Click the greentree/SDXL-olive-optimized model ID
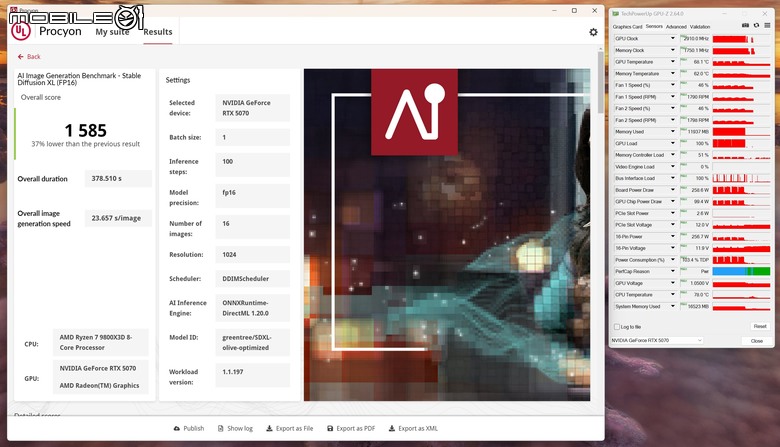 pos(253,342)
